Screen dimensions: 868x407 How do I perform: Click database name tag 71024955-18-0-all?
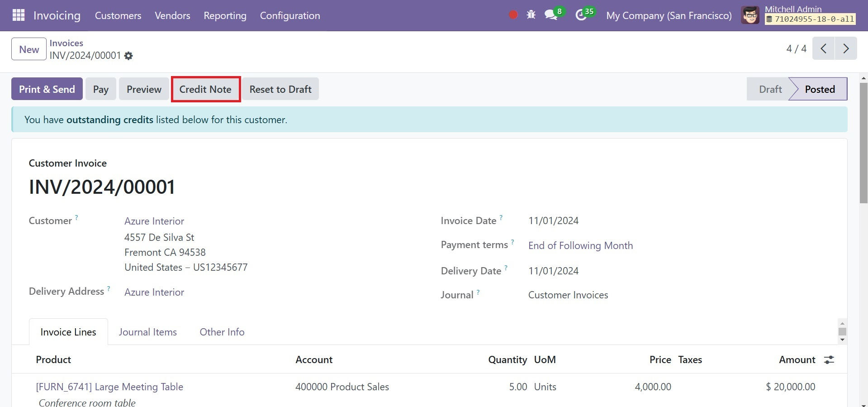tap(810, 19)
